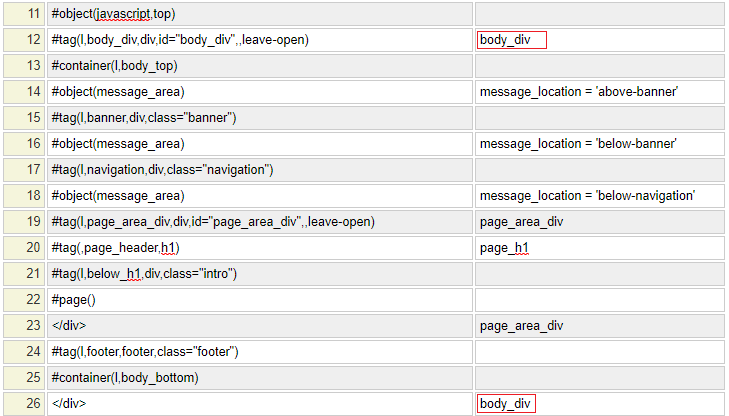This screenshot has width=729, height=416.
Task: Select the footer tag code field
Action: click(x=258, y=352)
